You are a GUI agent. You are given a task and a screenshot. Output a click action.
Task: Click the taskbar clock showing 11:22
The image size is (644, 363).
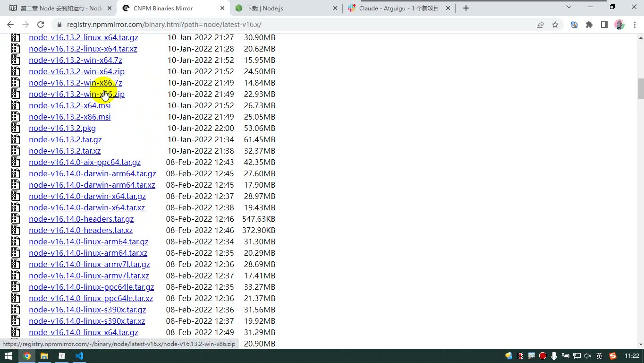632,356
